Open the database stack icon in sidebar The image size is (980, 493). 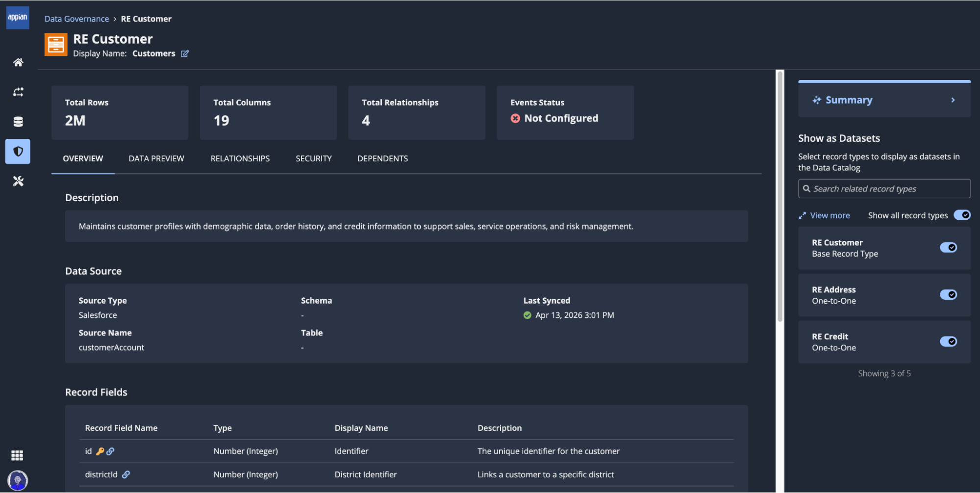click(x=18, y=122)
